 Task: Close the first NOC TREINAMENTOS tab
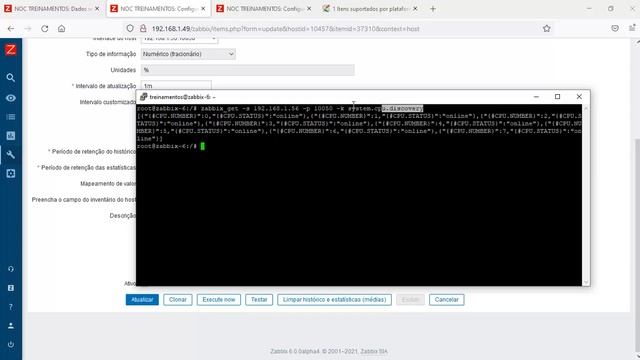(x=97, y=9)
